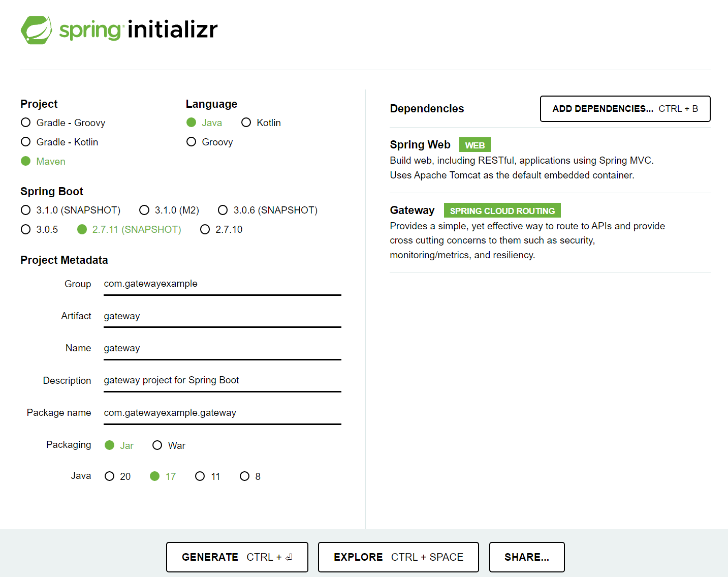Select Java version 20
Image resolution: width=728 pixels, height=577 pixels.
(x=110, y=476)
